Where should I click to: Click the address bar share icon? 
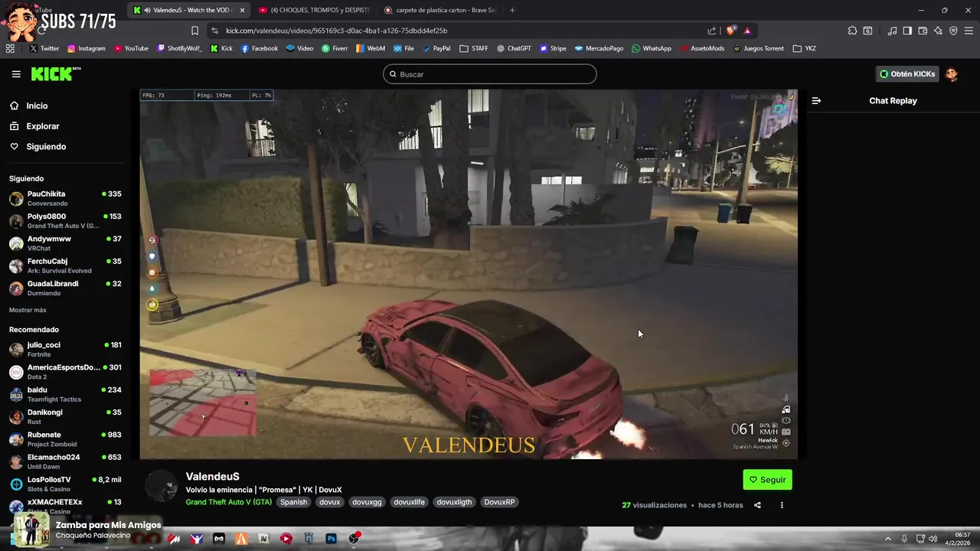712,31
